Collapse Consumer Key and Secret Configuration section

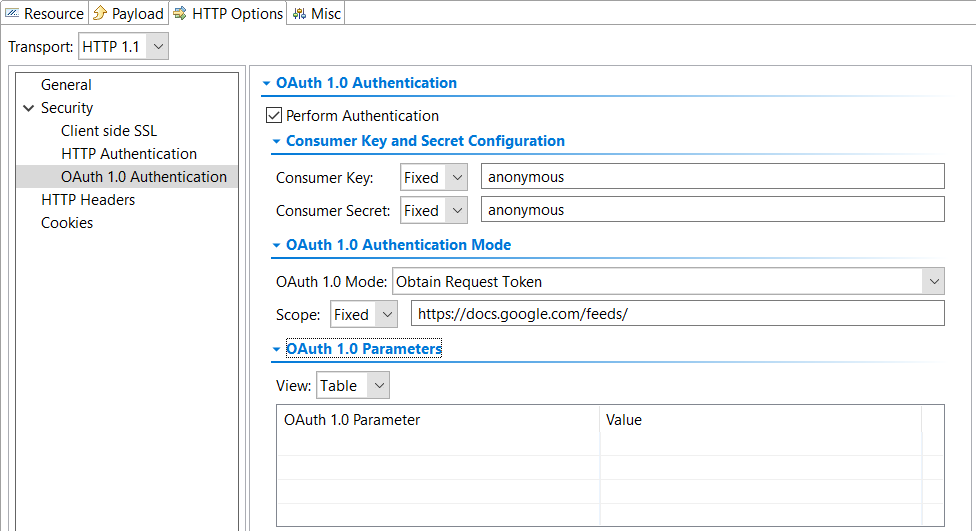tap(276, 141)
